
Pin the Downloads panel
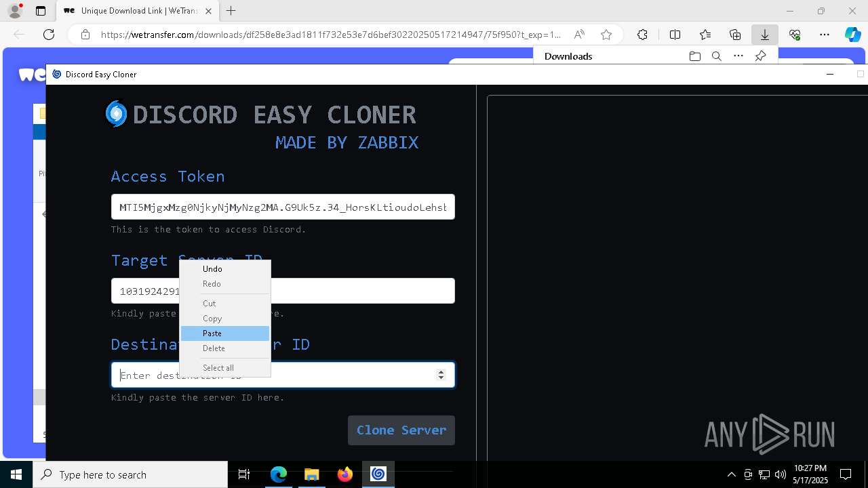coord(761,56)
